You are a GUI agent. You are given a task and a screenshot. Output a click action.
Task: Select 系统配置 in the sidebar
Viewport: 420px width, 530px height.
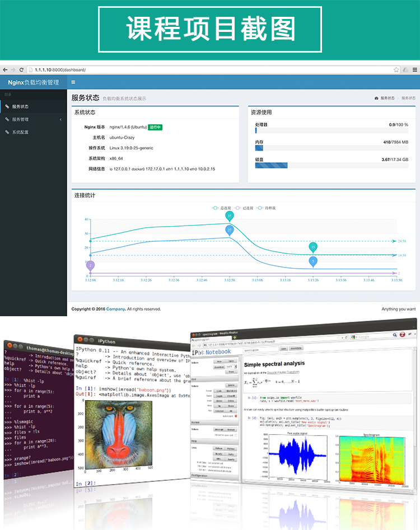coord(34,132)
